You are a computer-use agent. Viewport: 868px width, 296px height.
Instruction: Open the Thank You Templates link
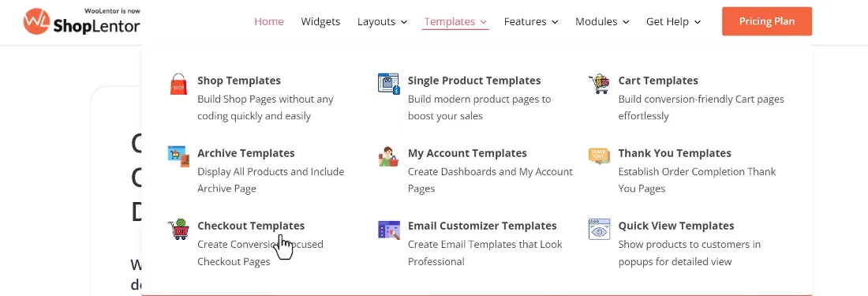674,153
